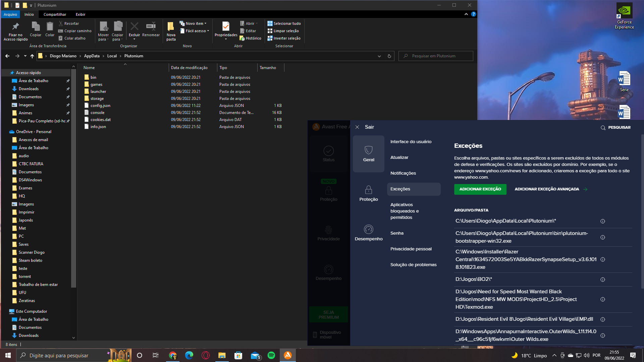Open Propriedades from the ribbon
Image resolution: width=644 pixels, height=362 pixels.
pos(226,31)
